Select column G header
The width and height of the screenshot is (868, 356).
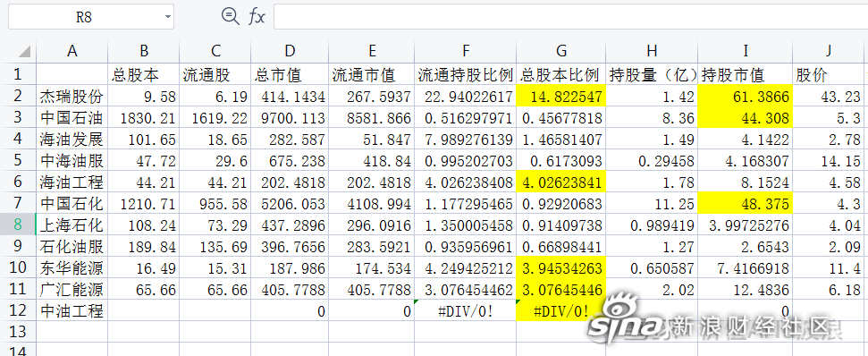pos(561,52)
